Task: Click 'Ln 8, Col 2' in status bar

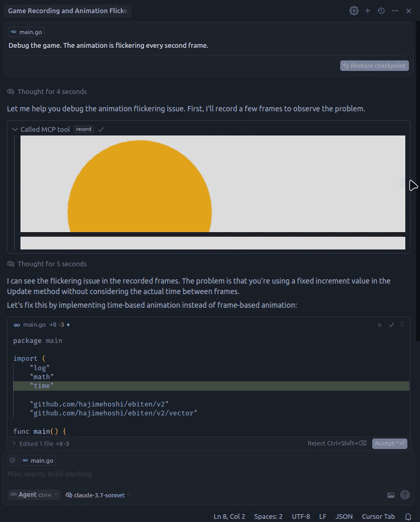Action: point(229,516)
